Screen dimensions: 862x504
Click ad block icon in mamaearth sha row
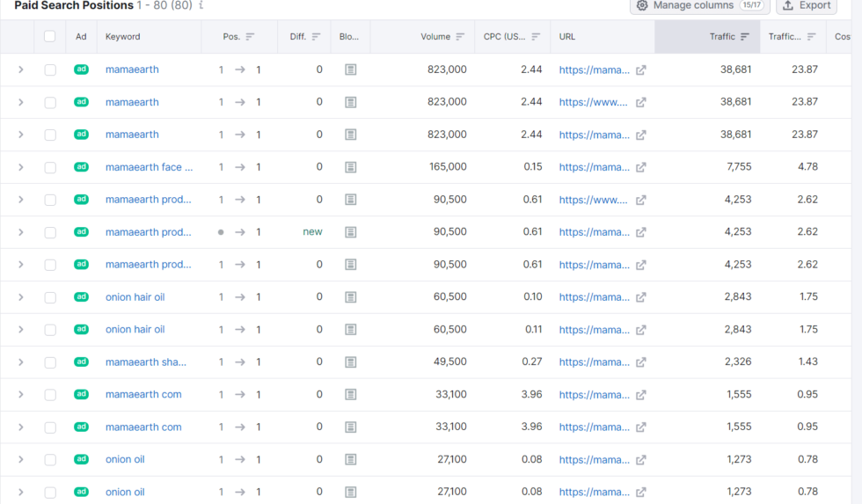coord(350,362)
